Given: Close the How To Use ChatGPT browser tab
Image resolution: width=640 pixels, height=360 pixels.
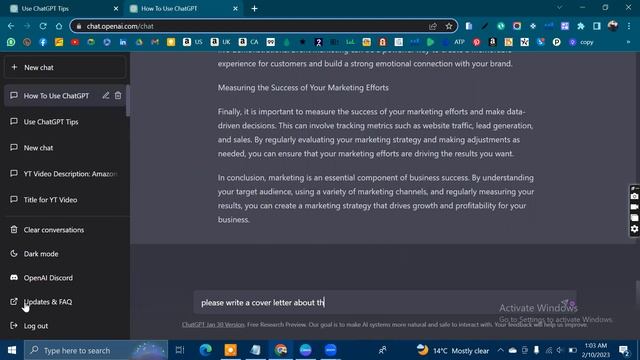Looking at the screenshot, I should click(x=235, y=8).
